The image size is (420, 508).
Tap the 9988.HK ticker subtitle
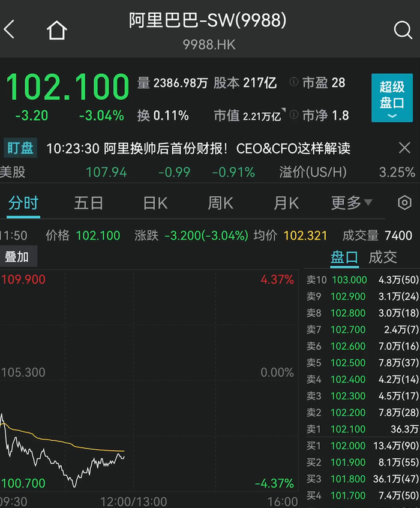[209, 45]
